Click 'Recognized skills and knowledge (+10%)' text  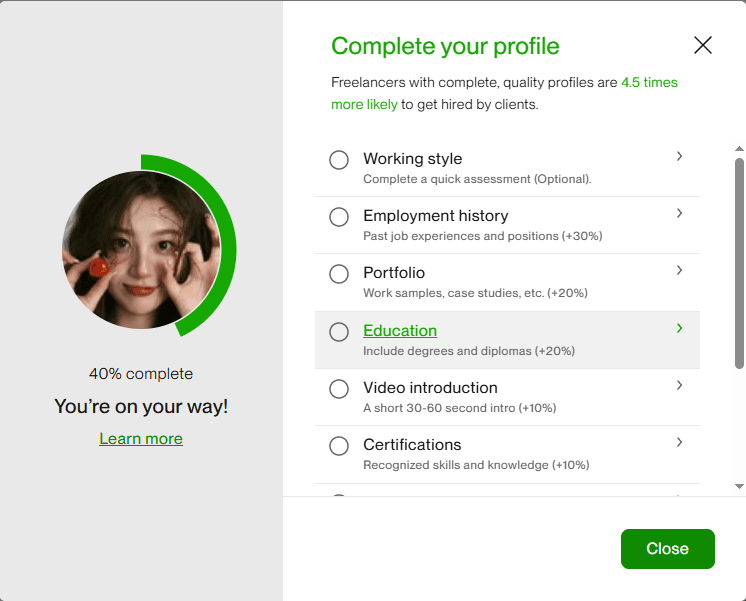[x=476, y=465]
